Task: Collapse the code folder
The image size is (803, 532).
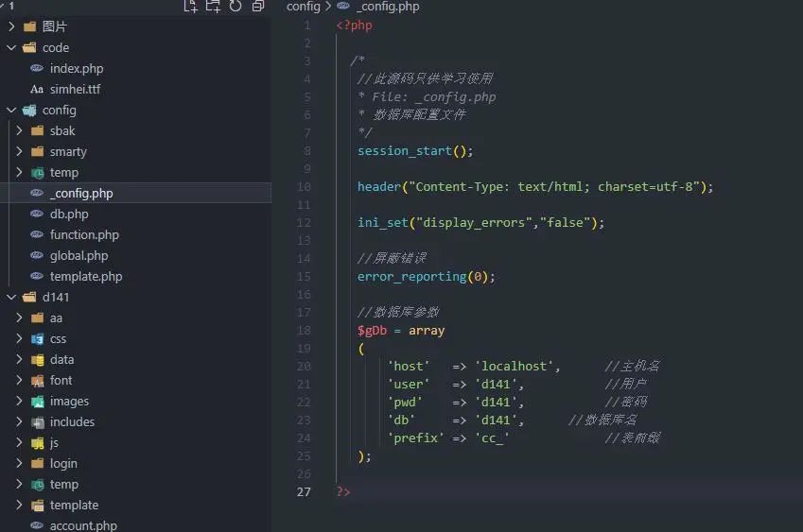Action: (11, 47)
